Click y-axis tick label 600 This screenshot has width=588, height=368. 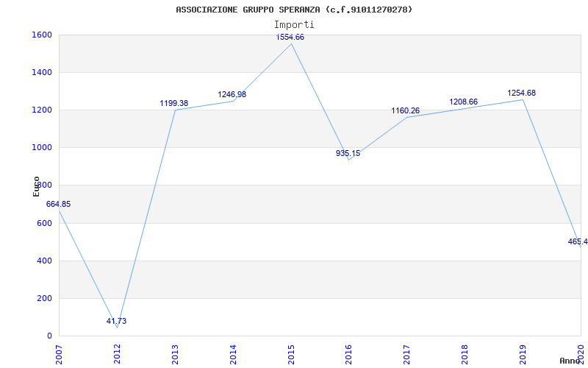(43, 223)
